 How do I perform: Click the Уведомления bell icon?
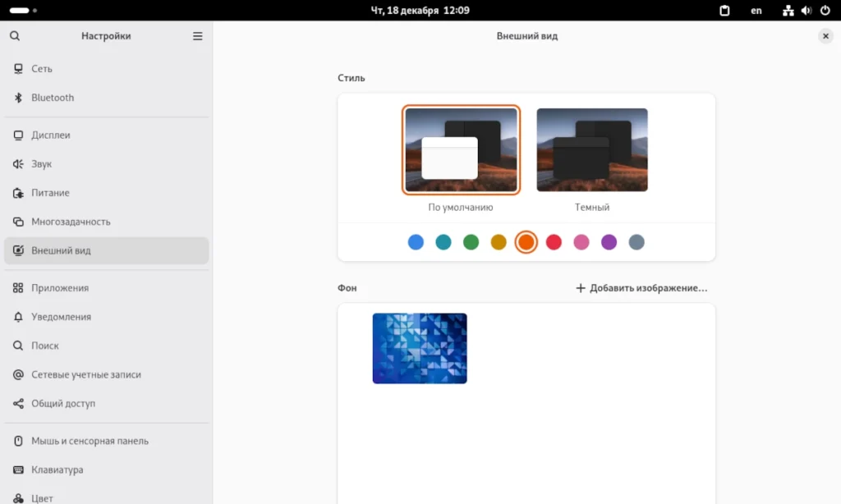[18, 317]
